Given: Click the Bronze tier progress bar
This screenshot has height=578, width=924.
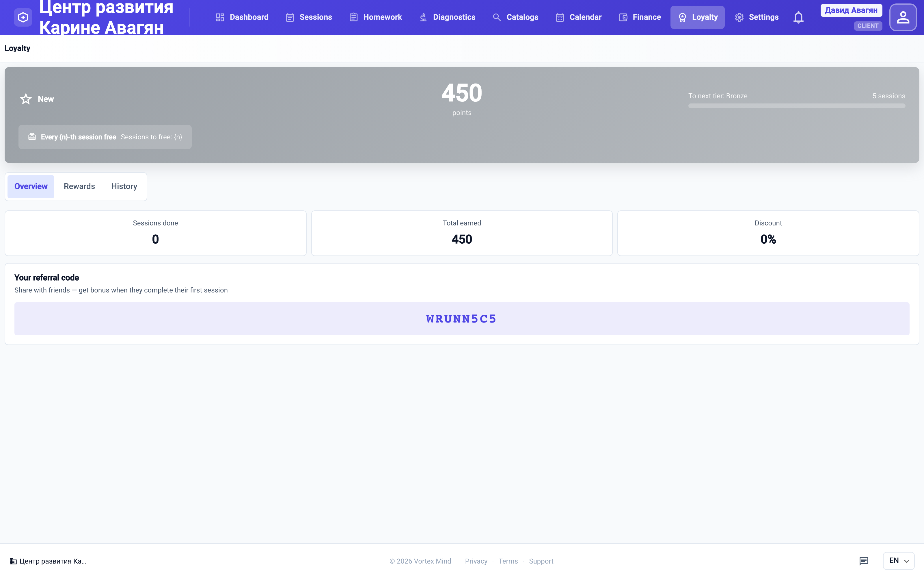Looking at the screenshot, I should tap(797, 106).
